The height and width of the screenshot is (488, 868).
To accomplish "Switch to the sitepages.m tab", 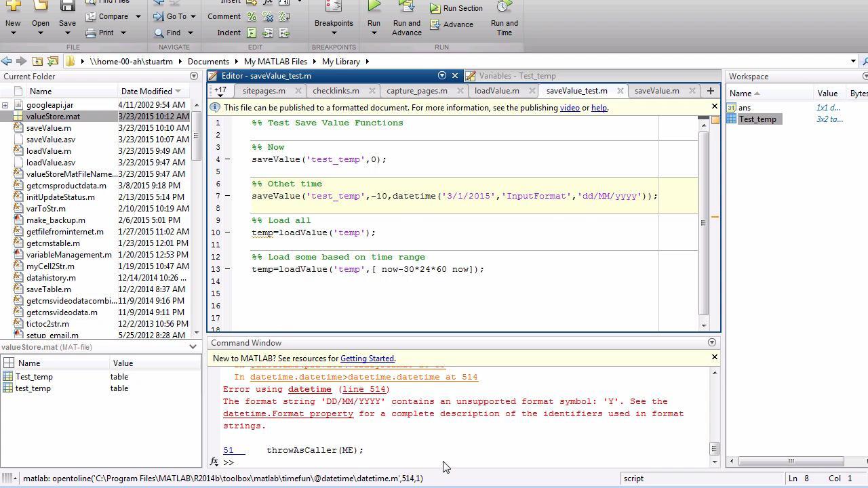I will click(x=264, y=91).
